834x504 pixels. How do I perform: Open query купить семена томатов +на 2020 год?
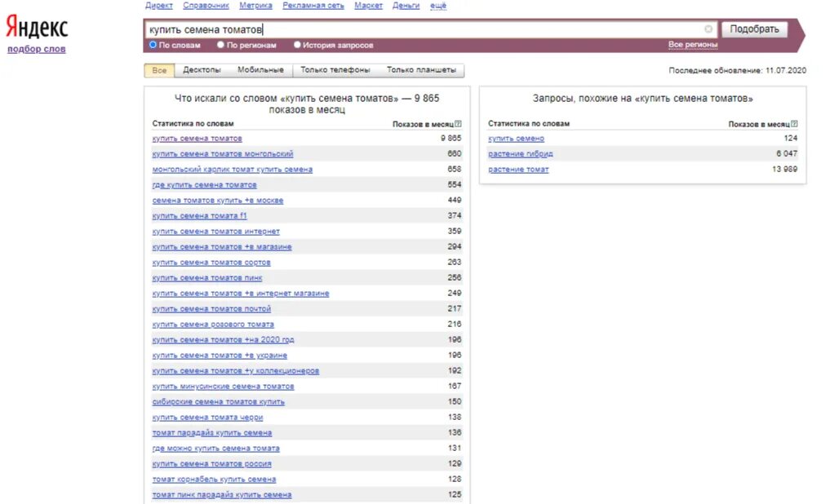click(x=223, y=339)
